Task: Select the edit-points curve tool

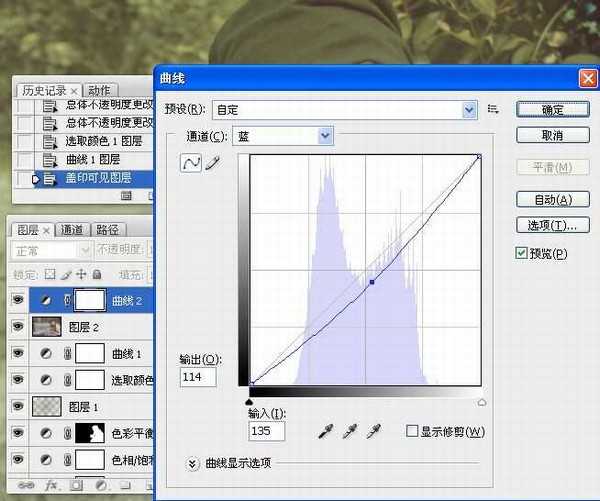Action: click(x=190, y=164)
